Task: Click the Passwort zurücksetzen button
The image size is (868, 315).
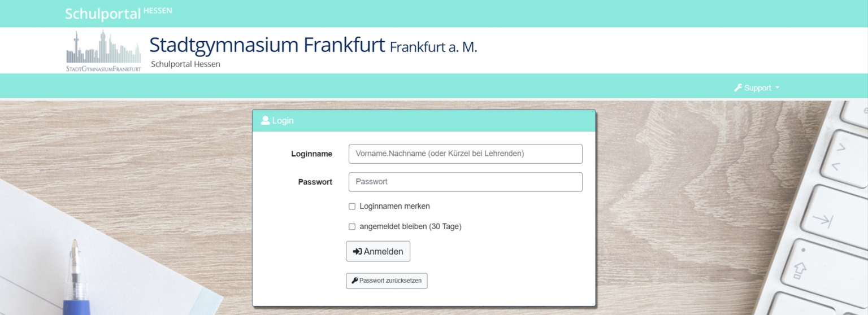Action: point(387,281)
